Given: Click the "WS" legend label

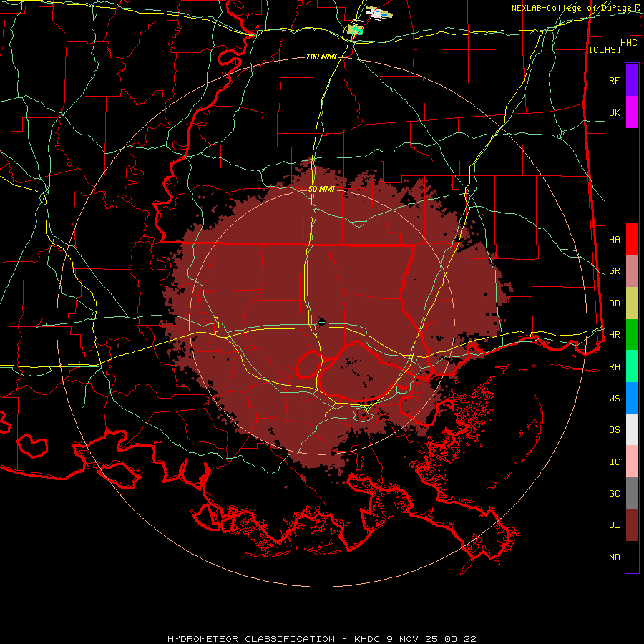Looking at the screenshot, I should point(614,399).
